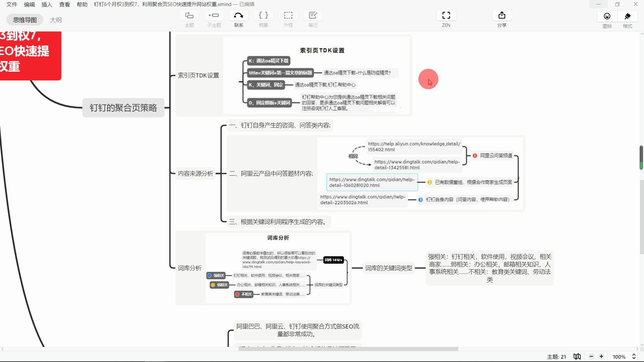Click the scroll-left arrow of horizontal scrollbar

(3, 349)
